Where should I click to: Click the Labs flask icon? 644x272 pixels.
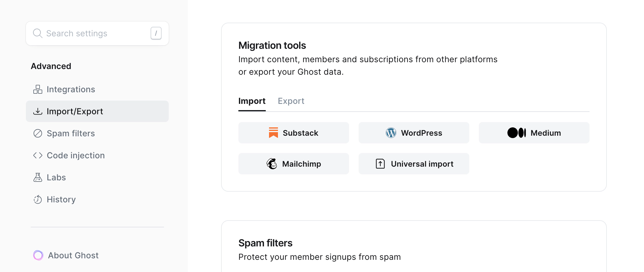coord(38,177)
